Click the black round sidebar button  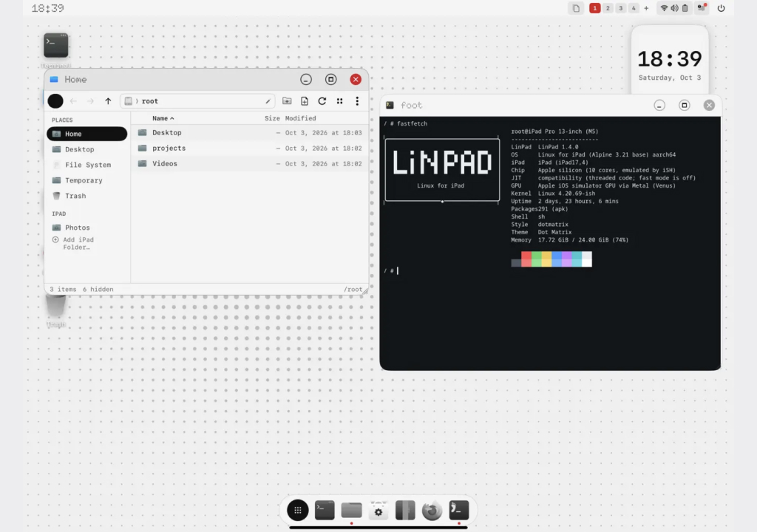coord(55,101)
